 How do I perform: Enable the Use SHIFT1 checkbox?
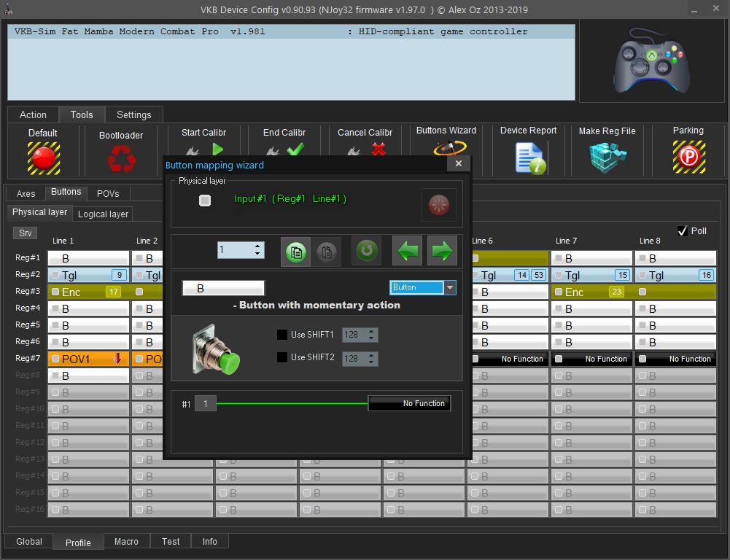[x=282, y=335]
